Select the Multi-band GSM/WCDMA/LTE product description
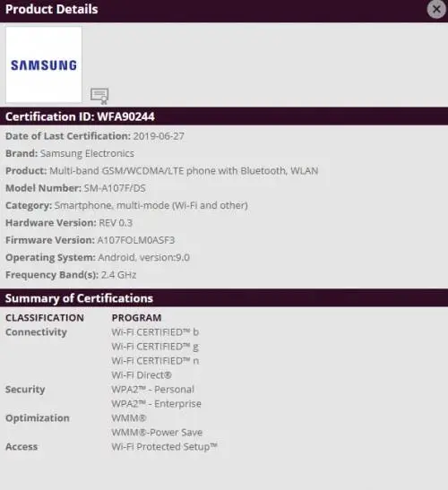This screenshot has height=490, width=448. (184, 171)
